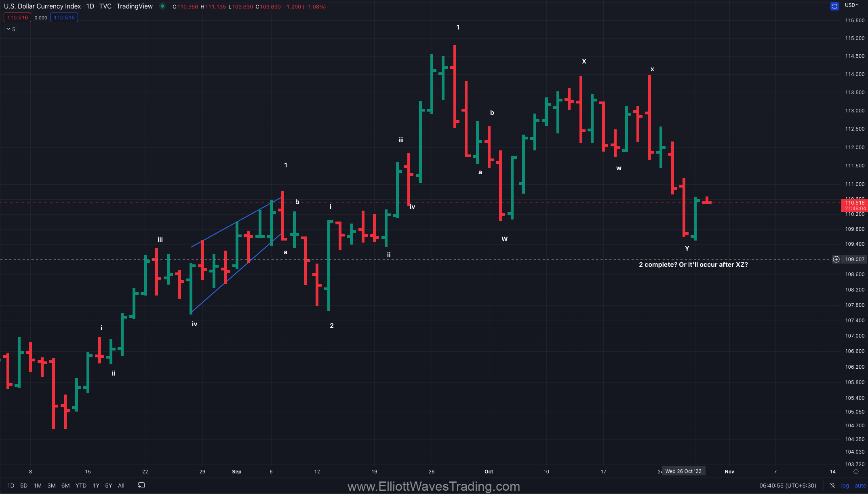Click the plus icon at 109.007 price
Image resolution: width=868 pixels, height=494 pixels.
836,259
